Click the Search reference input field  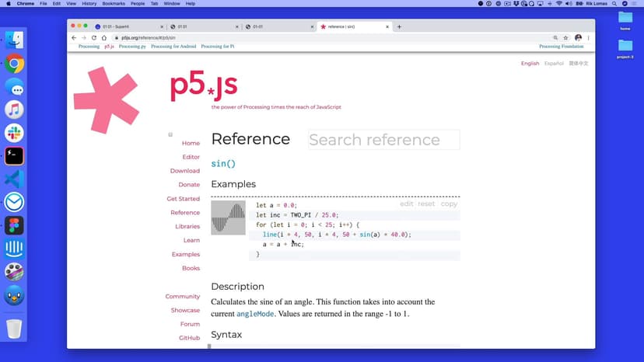click(x=383, y=140)
